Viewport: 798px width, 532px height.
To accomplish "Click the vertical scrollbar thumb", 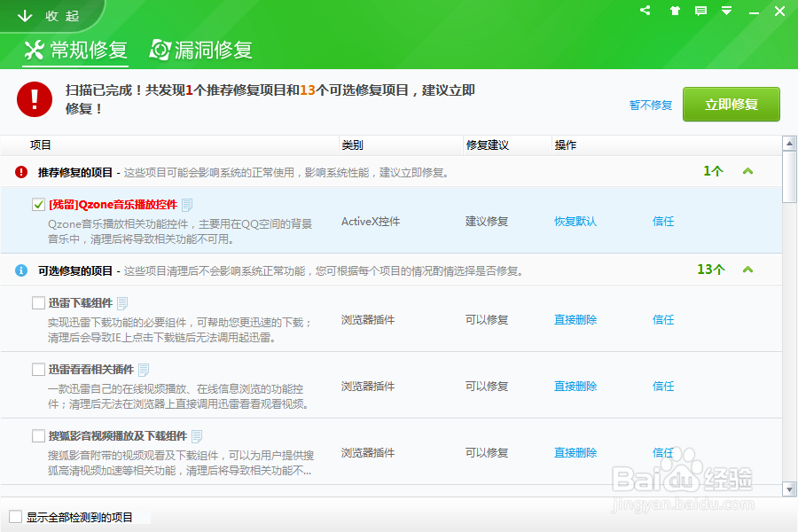I will (789, 176).
